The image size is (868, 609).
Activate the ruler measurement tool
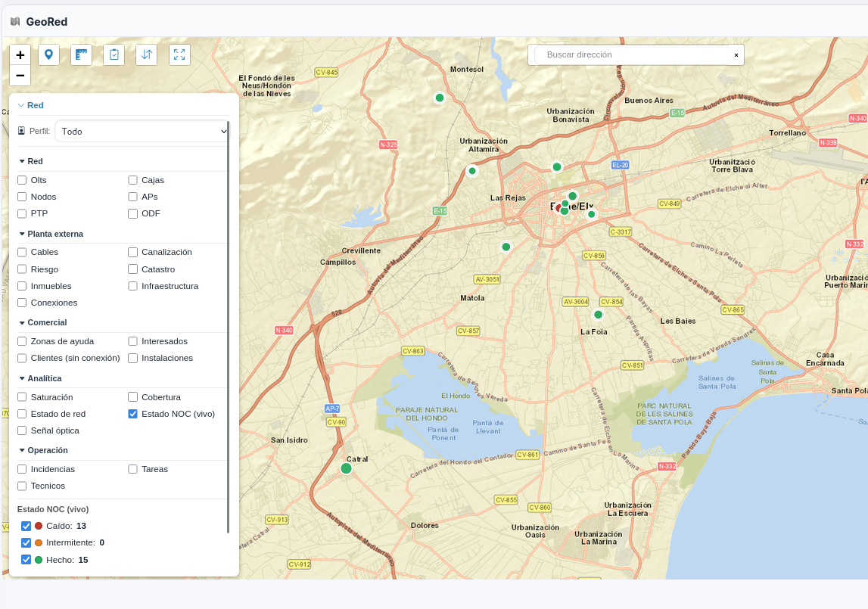click(82, 54)
